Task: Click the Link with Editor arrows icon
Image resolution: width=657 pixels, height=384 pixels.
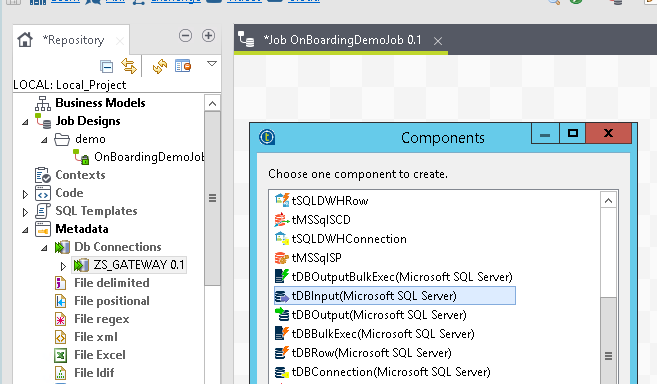Action: click(x=129, y=66)
